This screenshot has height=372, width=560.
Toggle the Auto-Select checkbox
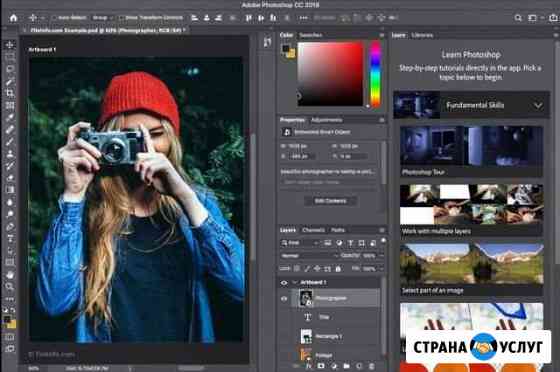(x=55, y=17)
